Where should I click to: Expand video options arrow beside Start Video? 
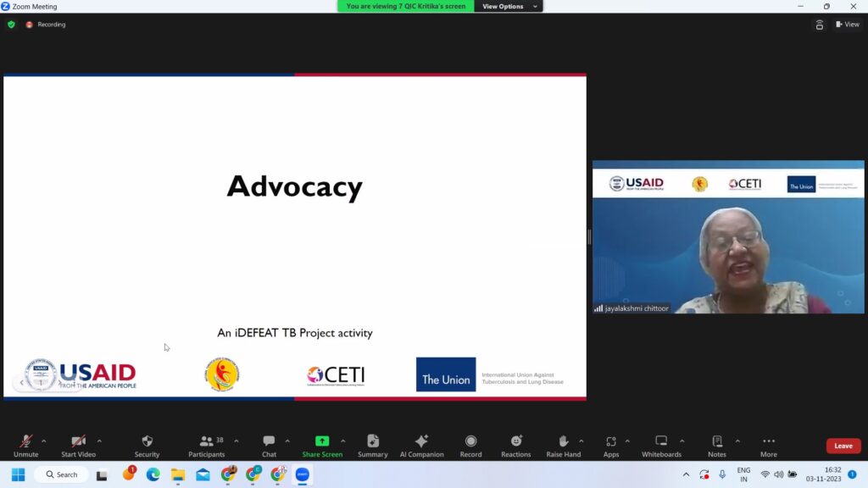[x=99, y=441]
